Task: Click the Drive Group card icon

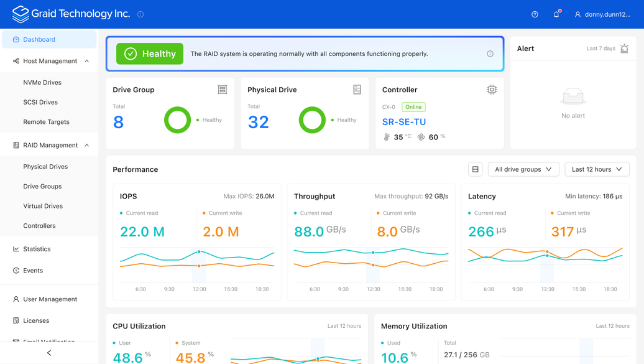Action: [222, 90]
